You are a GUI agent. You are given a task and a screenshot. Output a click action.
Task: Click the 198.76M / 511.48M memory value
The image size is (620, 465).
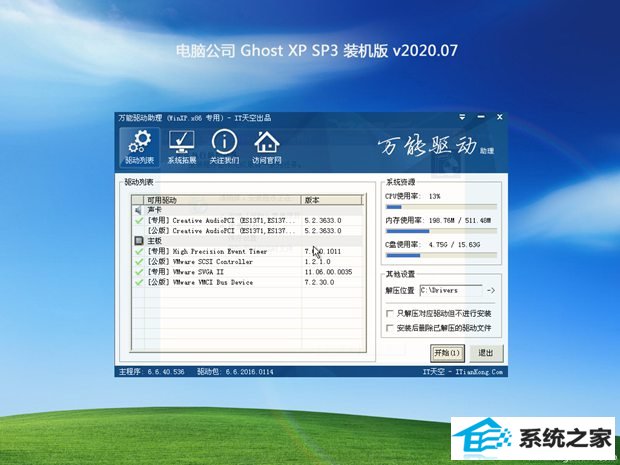pyautogui.click(x=460, y=221)
